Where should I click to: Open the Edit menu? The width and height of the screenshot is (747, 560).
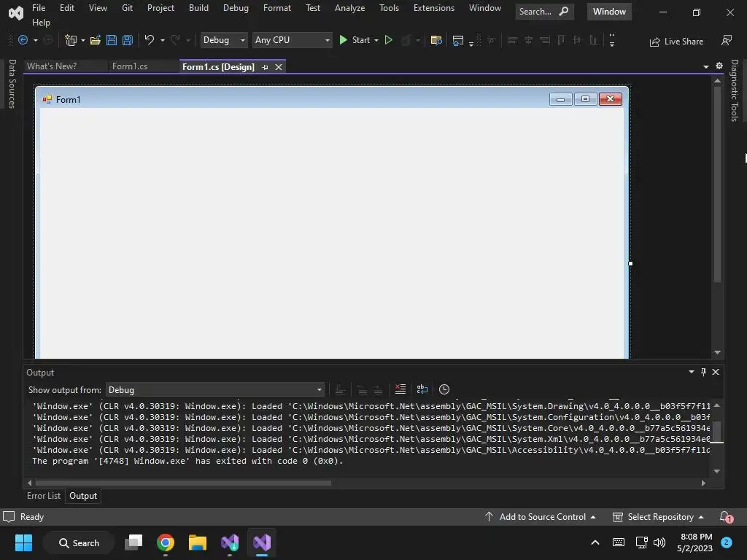click(66, 8)
